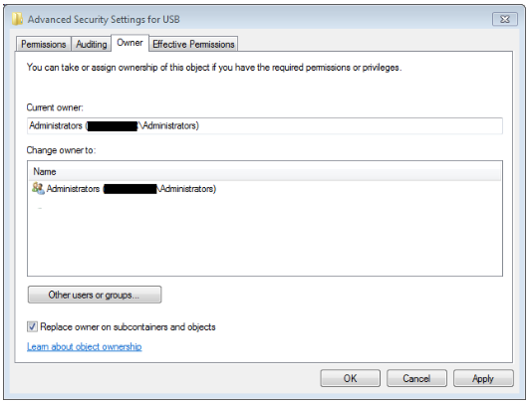The width and height of the screenshot is (532, 405).
Task: Open Learn about object ownership link
Action: [84, 346]
